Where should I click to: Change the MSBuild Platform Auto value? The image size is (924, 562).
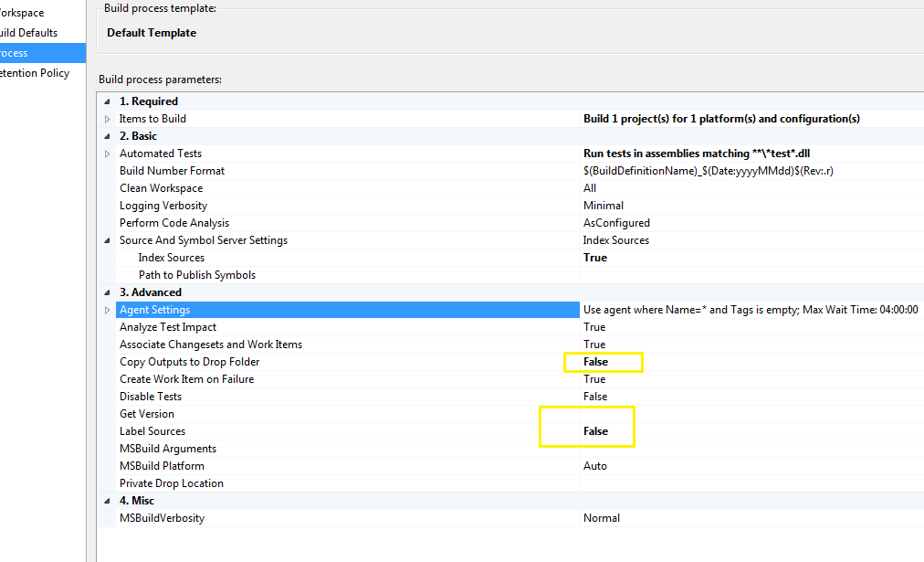595,466
